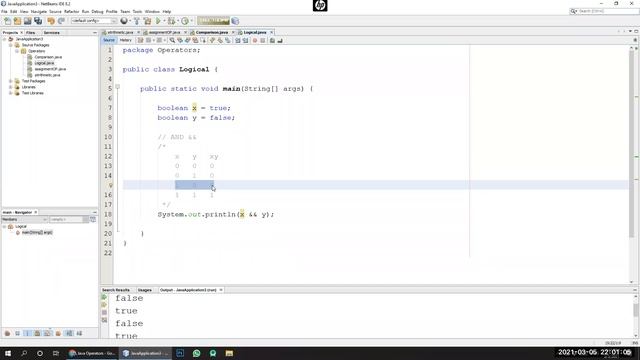Screen dimensions: 640x360
Task: Toggle Show Inherited Members filter in Navigator
Action: click(x=7, y=333)
